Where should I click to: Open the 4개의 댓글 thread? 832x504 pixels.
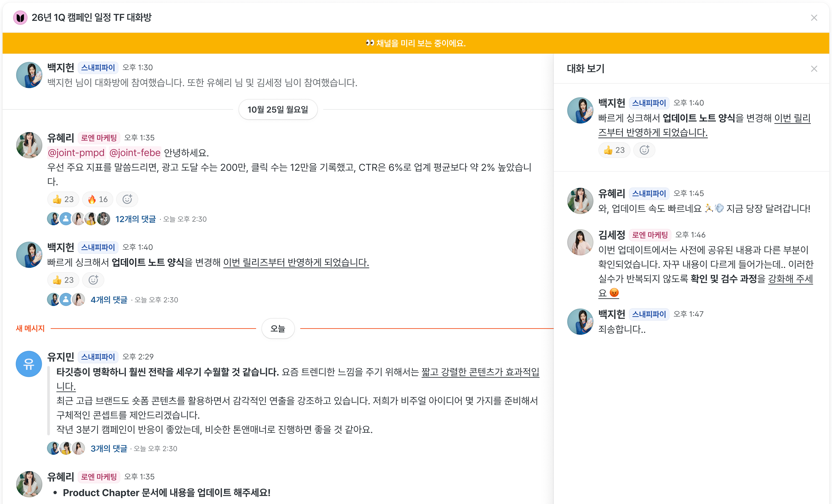(109, 300)
